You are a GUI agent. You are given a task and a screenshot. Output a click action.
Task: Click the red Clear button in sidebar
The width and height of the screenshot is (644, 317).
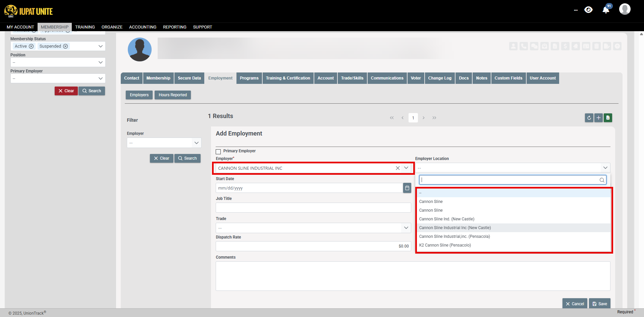[x=66, y=91]
